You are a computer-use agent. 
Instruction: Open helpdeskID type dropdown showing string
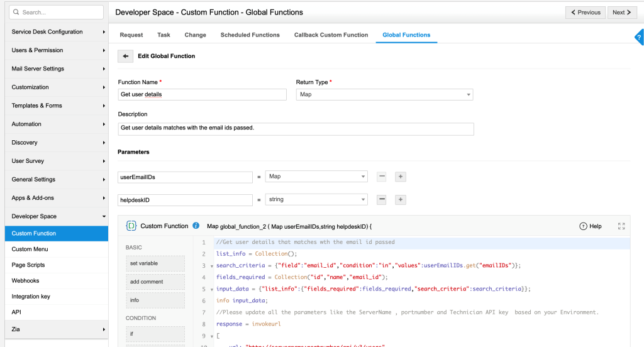pos(316,199)
